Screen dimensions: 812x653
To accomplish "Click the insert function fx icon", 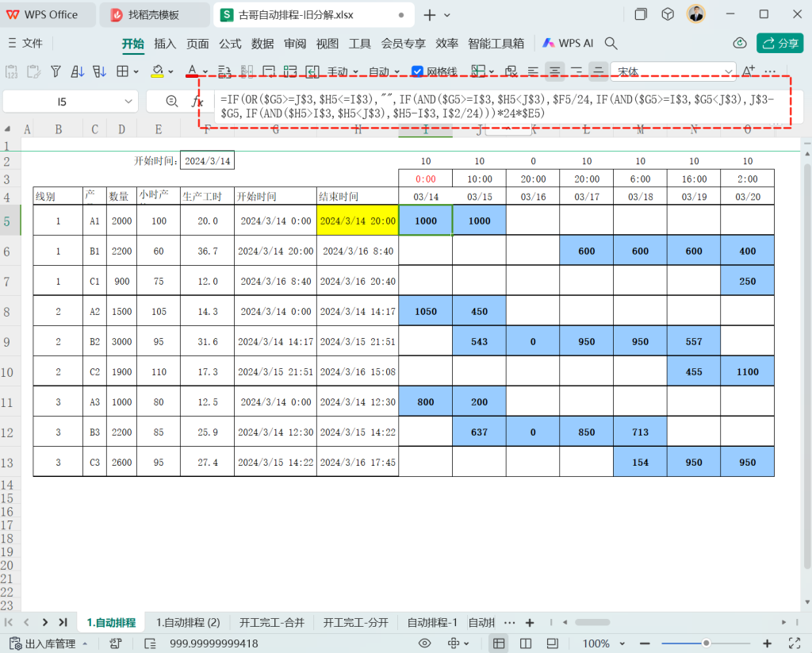I will tap(197, 102).
